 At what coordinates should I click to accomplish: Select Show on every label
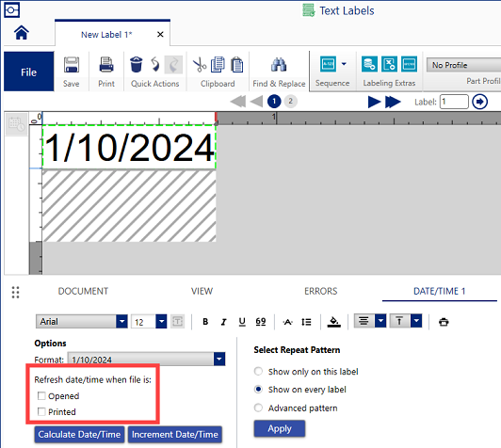258,390
